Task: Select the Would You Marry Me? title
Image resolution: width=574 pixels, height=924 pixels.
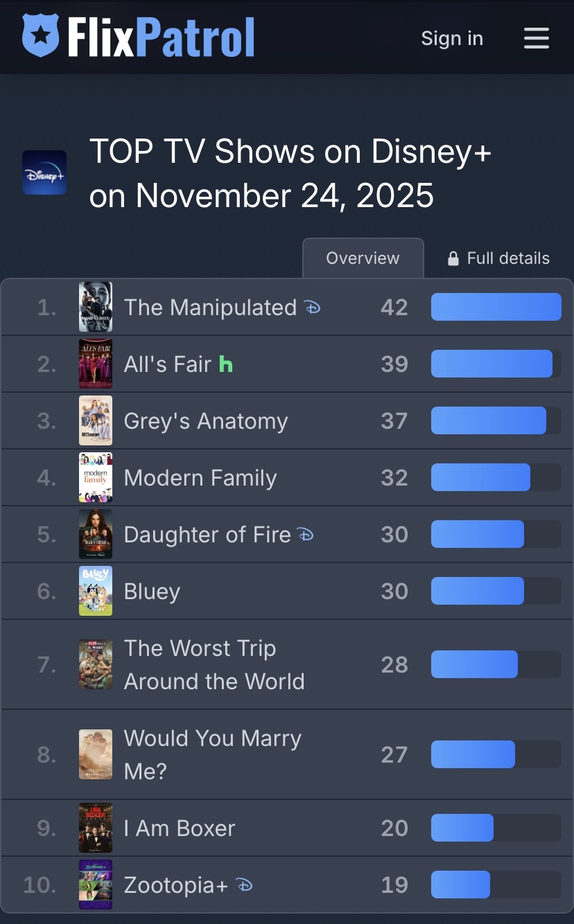Action: click(x=212, y=754)
